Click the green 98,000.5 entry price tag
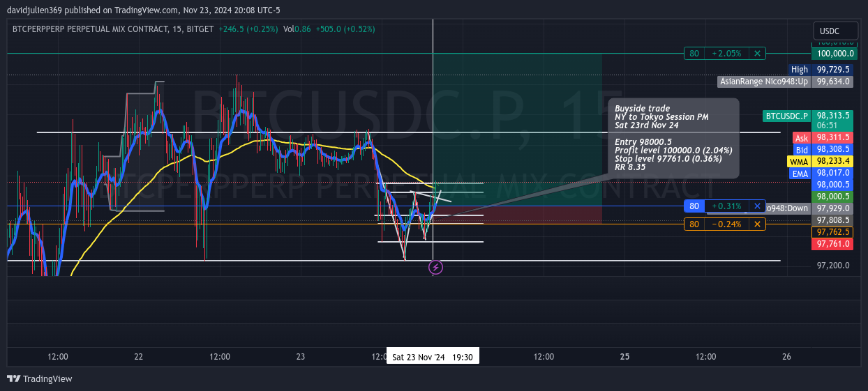The width and height of the screenshot is (868, 391). coord(833,197)
